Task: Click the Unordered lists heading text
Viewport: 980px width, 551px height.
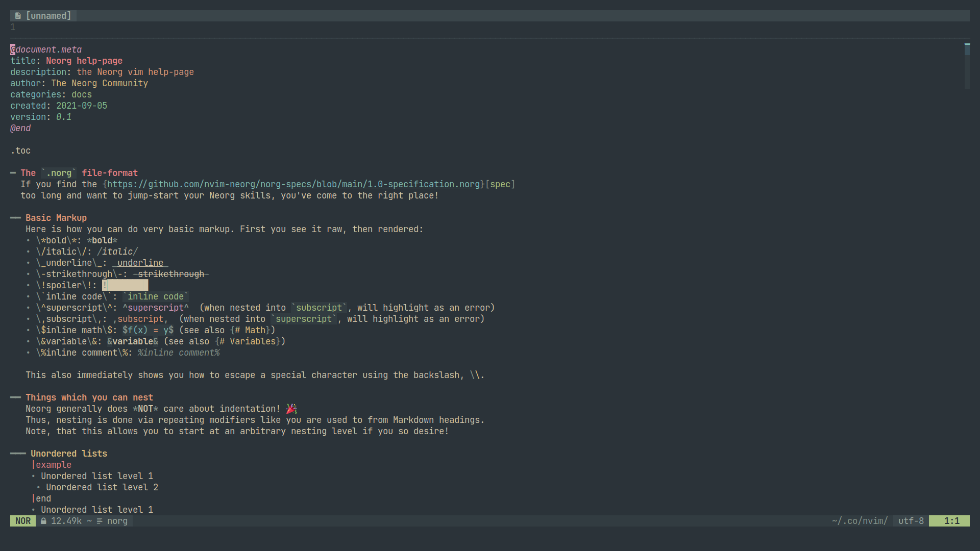Action: click(69, 454)
